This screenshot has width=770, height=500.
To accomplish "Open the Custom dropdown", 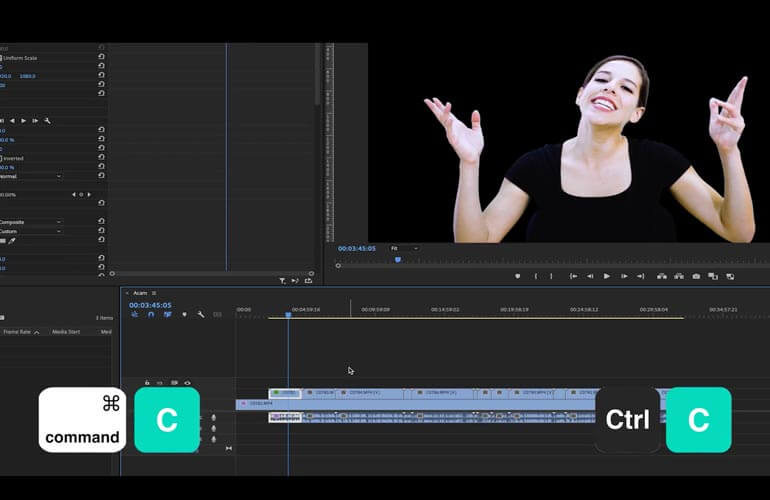I will [31, 231].
